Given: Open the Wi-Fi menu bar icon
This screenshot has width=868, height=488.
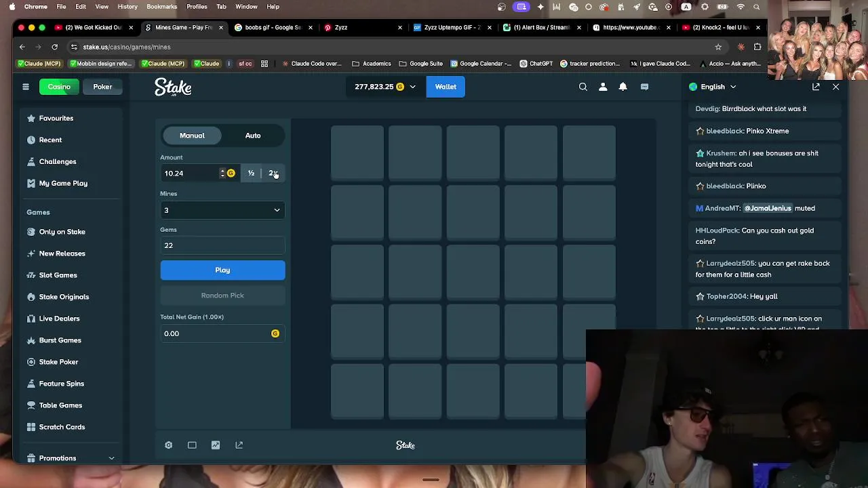Looking at the screenshot, I should point(741,7).
